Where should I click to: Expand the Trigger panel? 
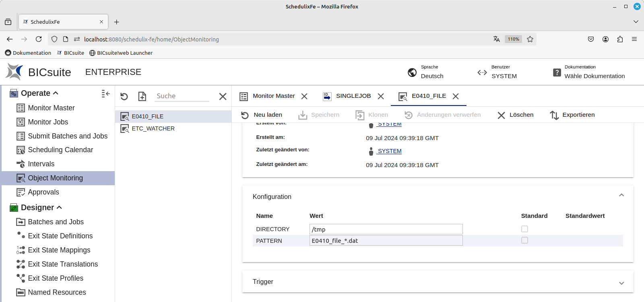[x=621, y=283]
